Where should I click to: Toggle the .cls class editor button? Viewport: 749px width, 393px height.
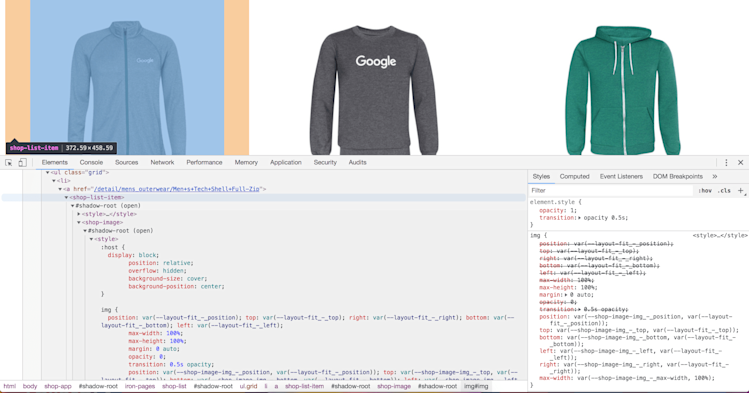click(x=725, y=191)
